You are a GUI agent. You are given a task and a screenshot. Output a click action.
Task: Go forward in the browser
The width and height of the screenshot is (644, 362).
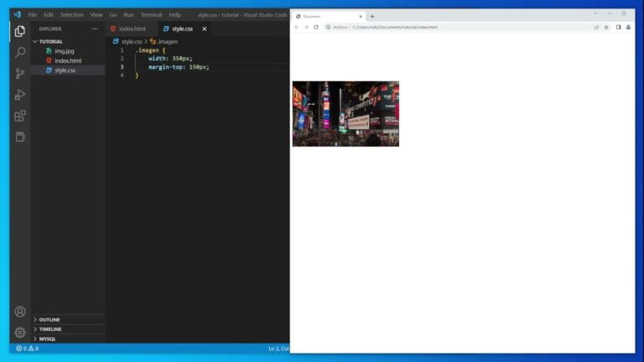point(306,27)
